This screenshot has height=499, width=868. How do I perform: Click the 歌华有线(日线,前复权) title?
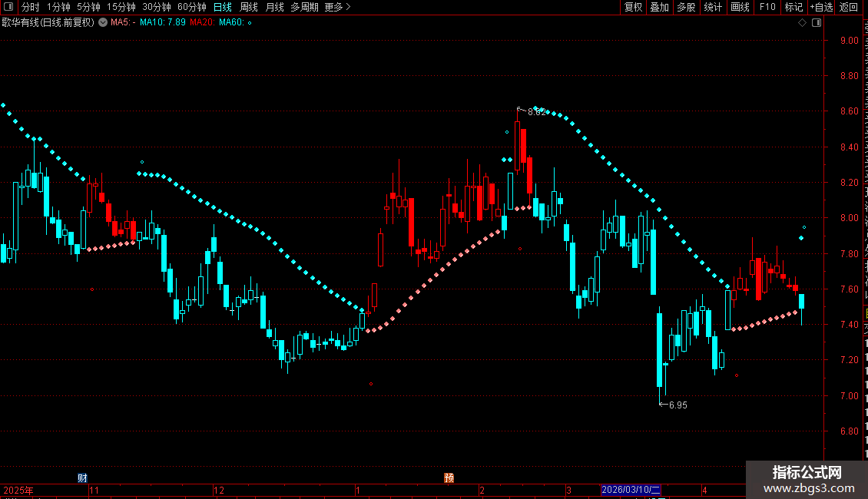coord(48,23)
